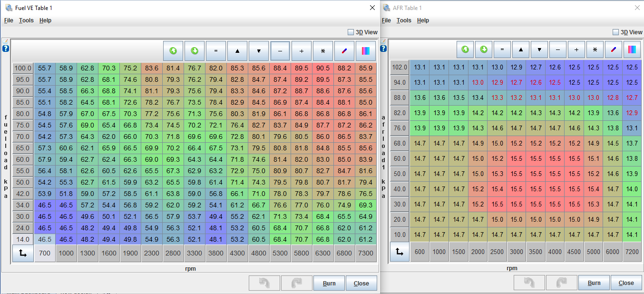Enable 3D View checkbox in Fuel VE Table
This screenshot has height=294, width=644.
click(x=351, y=32)
